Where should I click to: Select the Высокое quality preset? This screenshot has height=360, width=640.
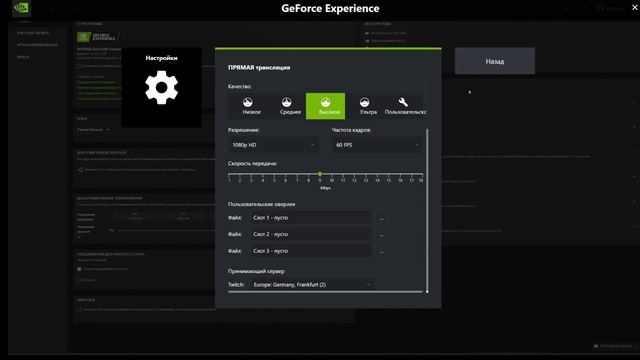pyautogui.click(x=325, y=106)
